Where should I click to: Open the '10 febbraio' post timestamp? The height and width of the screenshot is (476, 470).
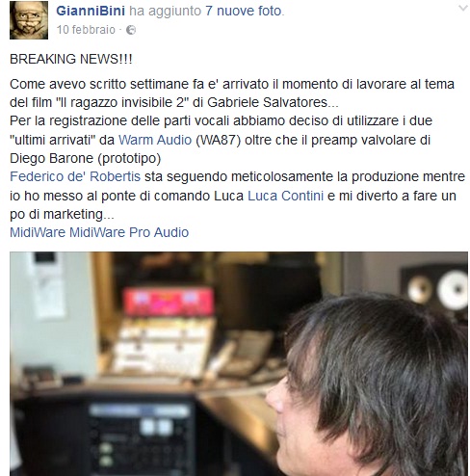click(x=86, y=30)
